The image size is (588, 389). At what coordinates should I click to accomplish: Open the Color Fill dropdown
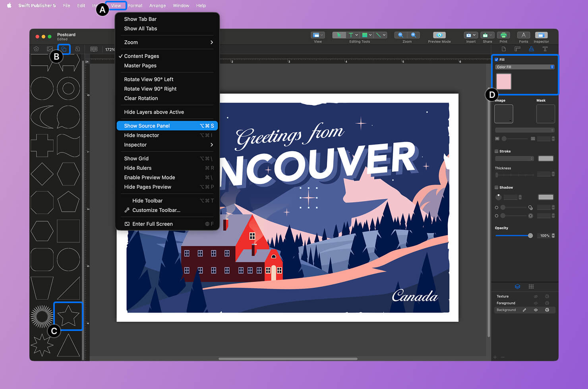[524, 67]
